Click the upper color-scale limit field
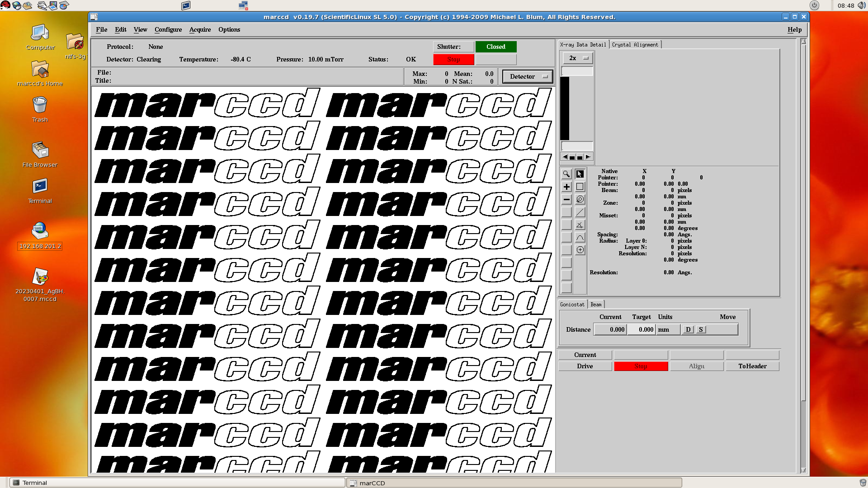Image resolution: width=868 pixels, height=488 pixels. [577, 71]
